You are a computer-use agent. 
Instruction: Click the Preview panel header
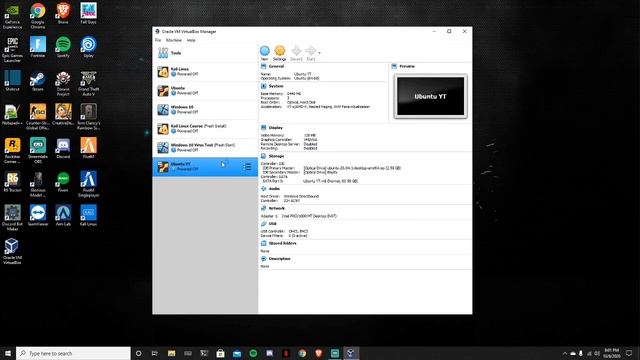pyautogui.click(x=407, y=66)
